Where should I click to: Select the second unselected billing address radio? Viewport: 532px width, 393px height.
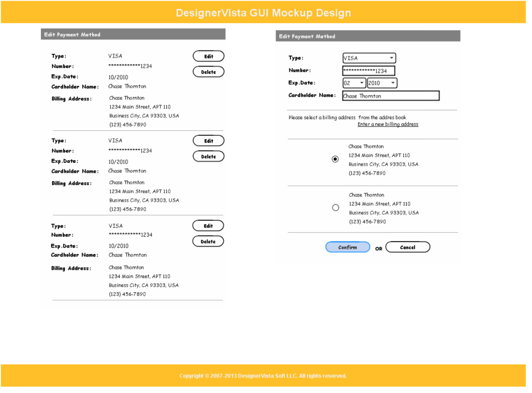(336, 208)
